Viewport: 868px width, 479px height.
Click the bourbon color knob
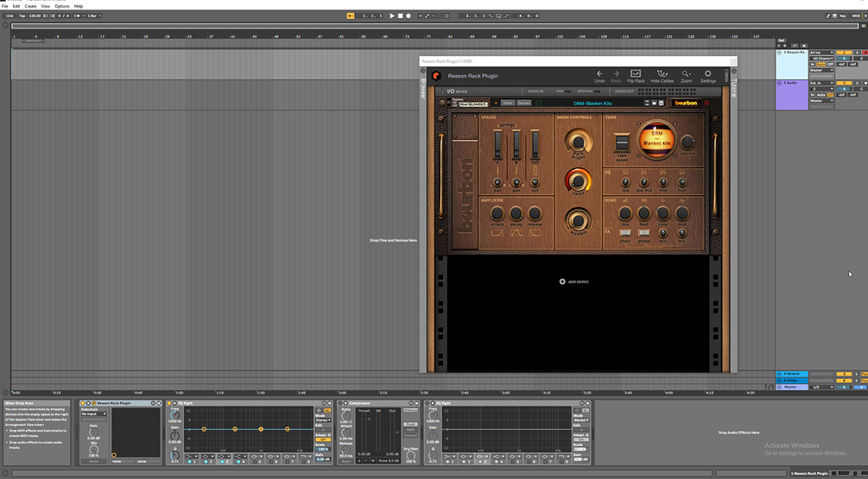point(578,180)
